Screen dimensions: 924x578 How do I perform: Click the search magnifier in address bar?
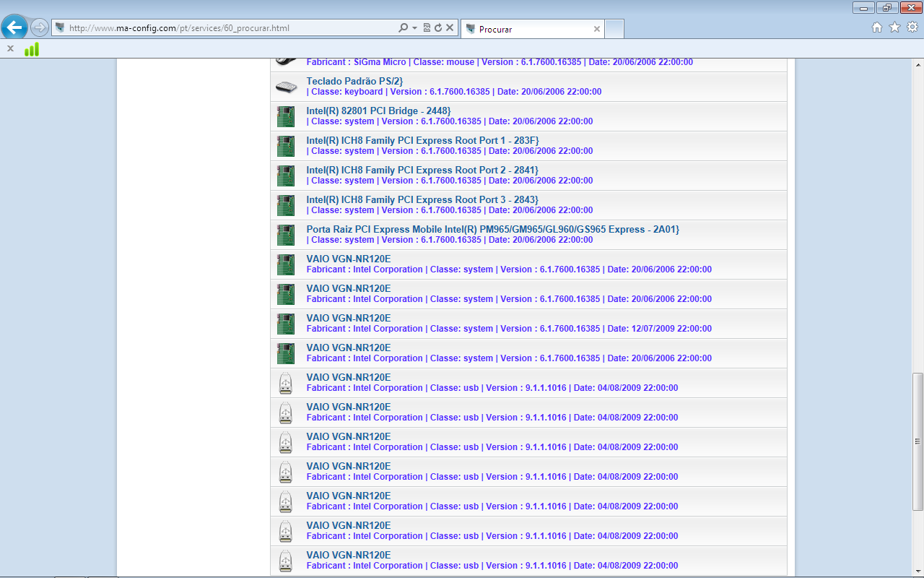(x=403, y=27)
